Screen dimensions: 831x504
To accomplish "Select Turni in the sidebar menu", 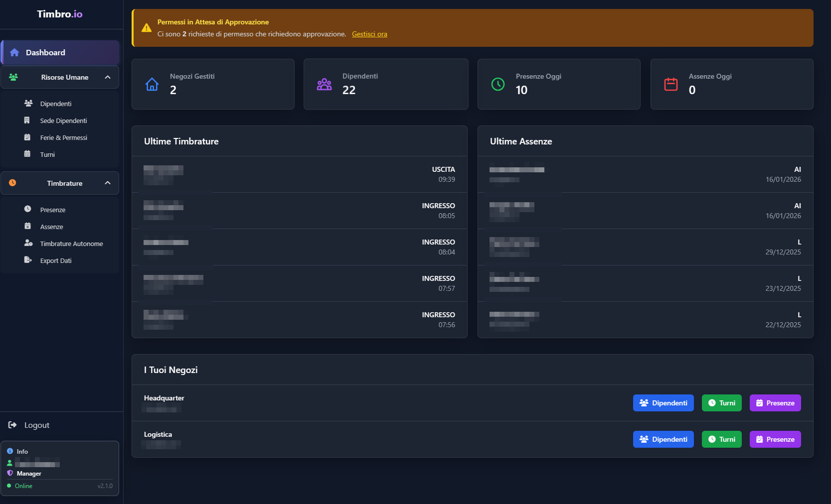I will [47, 154].
